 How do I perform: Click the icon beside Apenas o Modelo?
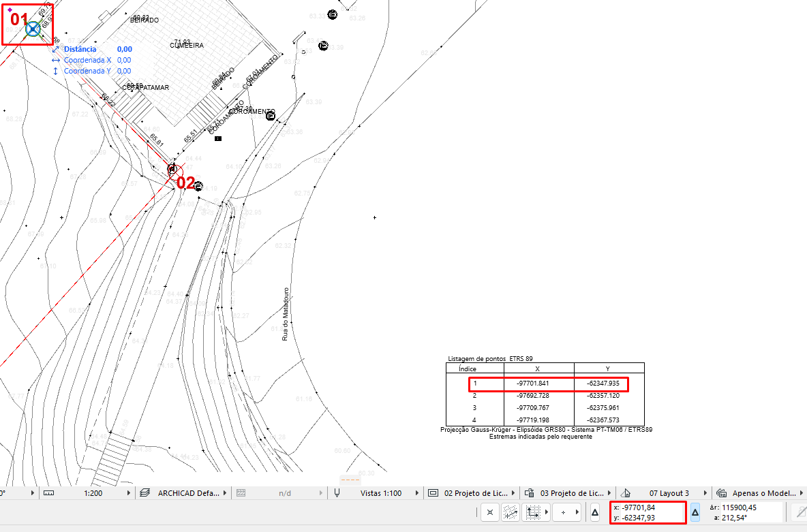721,492
